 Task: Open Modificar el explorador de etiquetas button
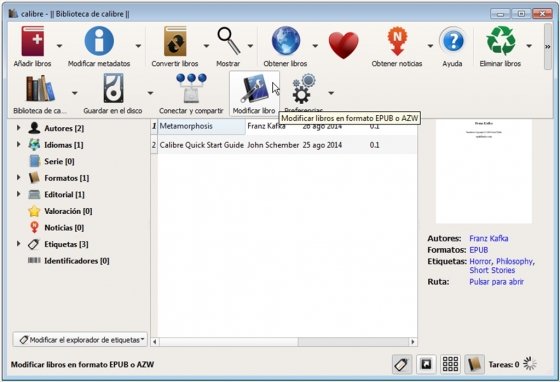tap(80, 340)
